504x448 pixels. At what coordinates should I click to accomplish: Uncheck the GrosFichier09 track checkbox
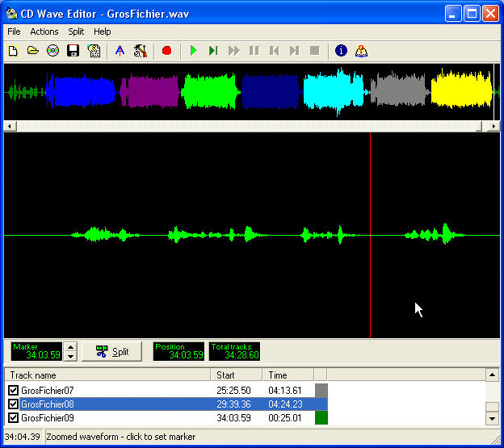[13, 418]
